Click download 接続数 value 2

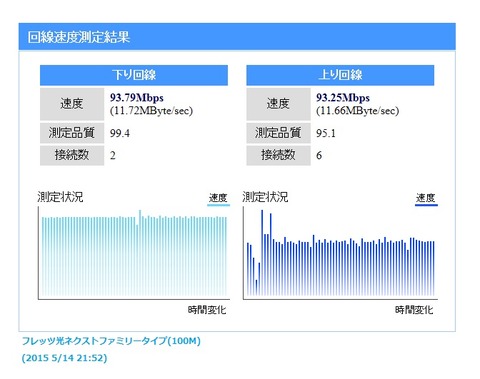(113, 155)
